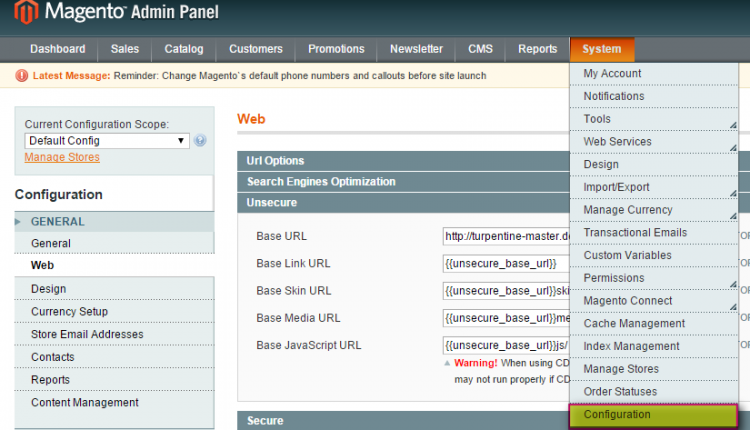Screen dimensions: 750x430
Task: Expand the Import/Export submenu arrow
Action: pyautogui.click(x=733, y=194)
